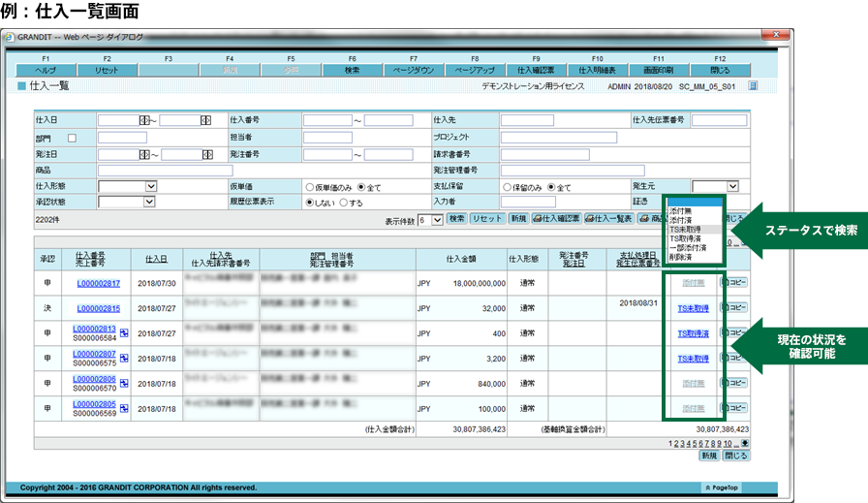Screen dimensions: 868x503
Task: Toggle the 部門 checkbox
Action: point(72,138)
